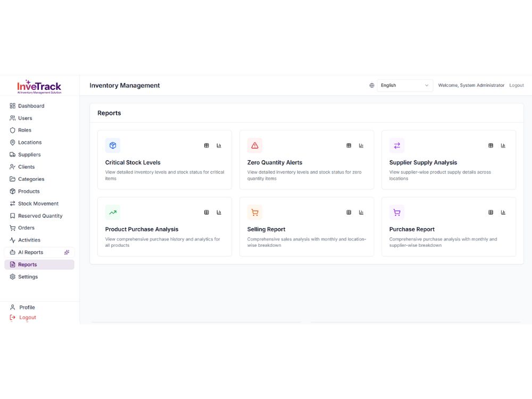The height and width of the screenshot is (399, 532).
Task: Open chart view for Purchase Report
Action: (x=503, y=212)
